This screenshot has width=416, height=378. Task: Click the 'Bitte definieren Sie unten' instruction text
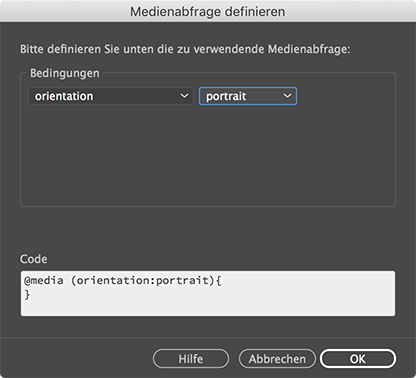pyautogui.click(x=185, y=49)
